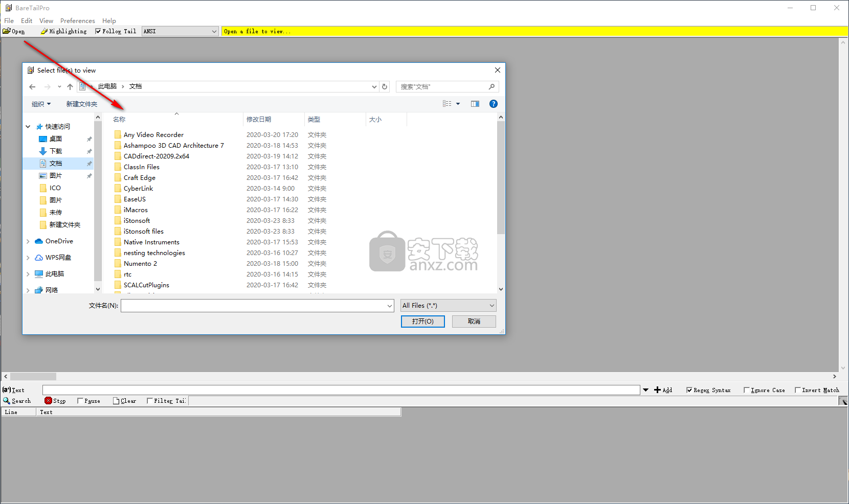Open the Edit menu
The image size is (849, 504).
click(27, 21)
